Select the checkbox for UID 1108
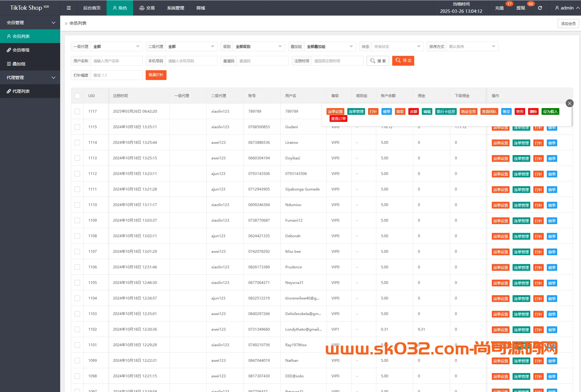The height and width of the screenshot is (392, 581). coord(77,236)
